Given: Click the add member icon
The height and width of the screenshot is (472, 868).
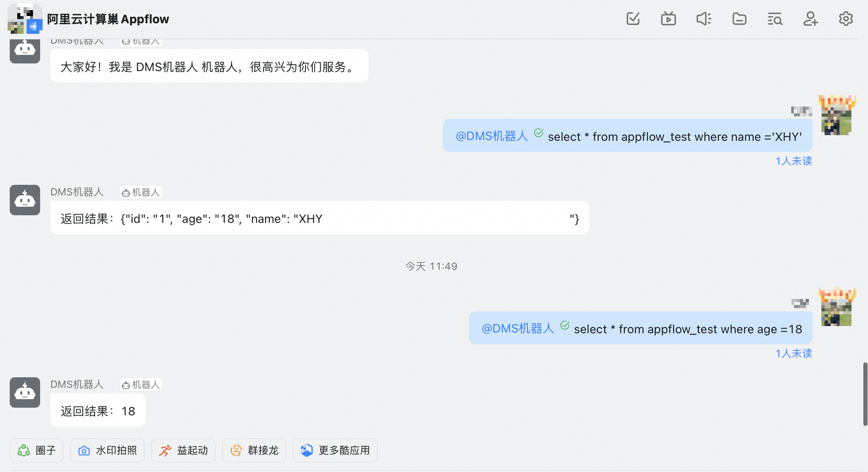Looking at the screenshot, I should [x=811, y=19].
